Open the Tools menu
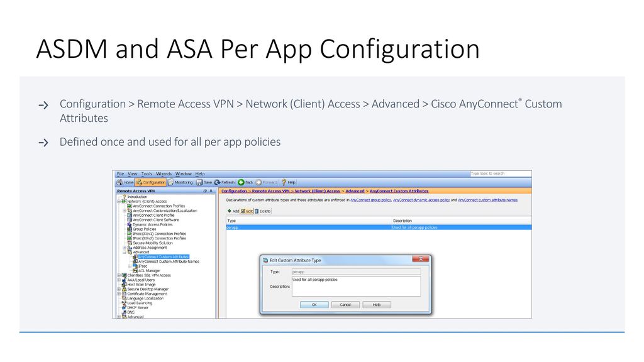 (x=147, y=173)
